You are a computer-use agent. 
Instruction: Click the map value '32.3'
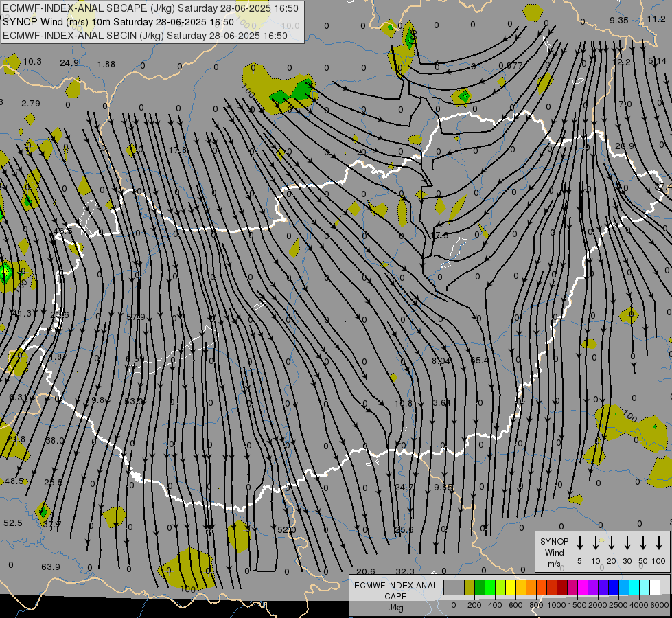click(405, 571)
